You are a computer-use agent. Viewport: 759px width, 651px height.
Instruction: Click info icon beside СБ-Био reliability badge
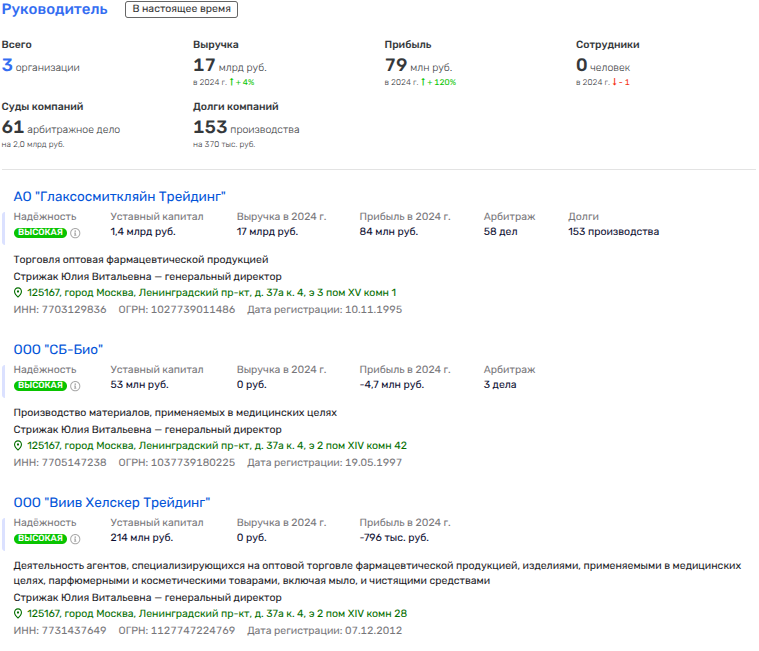(x=75, y=386)
